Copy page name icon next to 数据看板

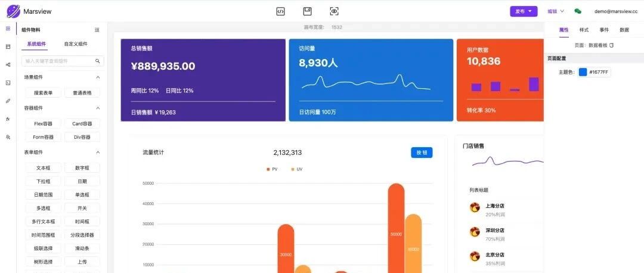pos(611,45)
